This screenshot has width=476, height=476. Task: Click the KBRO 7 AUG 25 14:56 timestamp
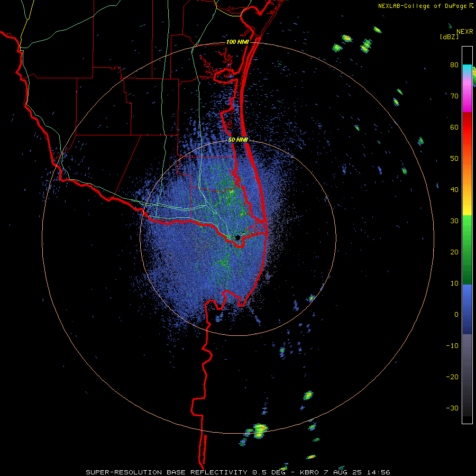(345, 472)
